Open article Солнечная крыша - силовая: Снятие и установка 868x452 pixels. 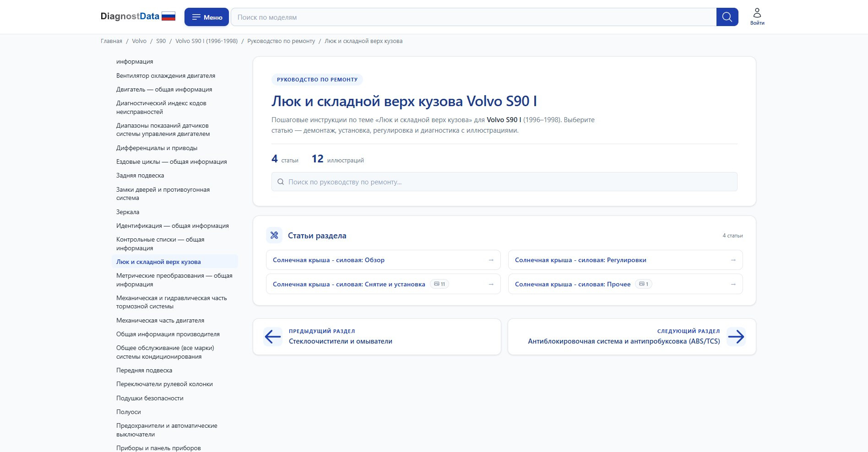[x=383, y=284]
